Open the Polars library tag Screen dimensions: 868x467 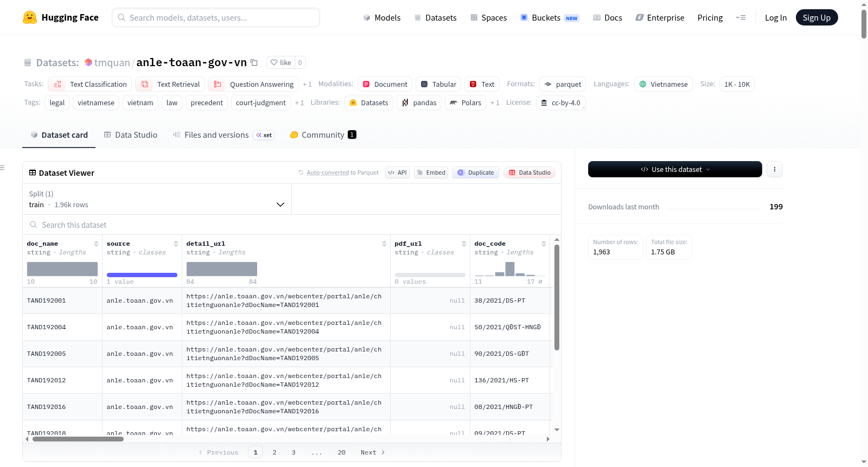point(465,103)
